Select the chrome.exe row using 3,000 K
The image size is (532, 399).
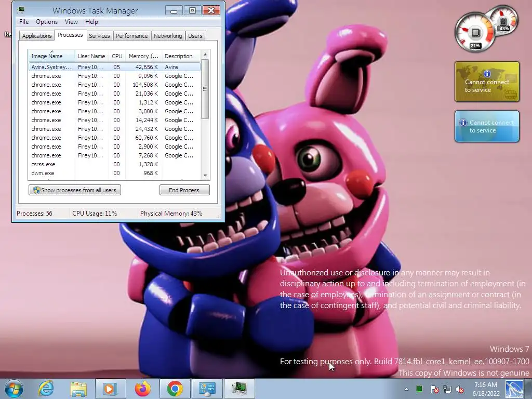[x=115, y=111]
